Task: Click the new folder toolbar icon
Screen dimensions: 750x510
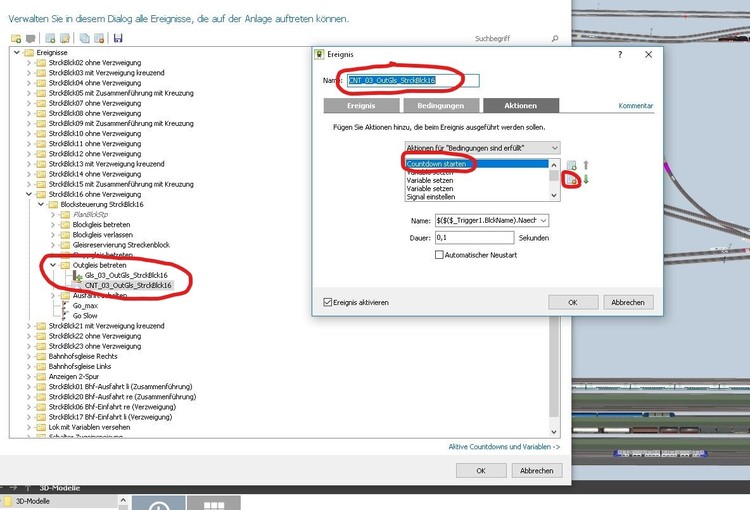Action: 16,38
